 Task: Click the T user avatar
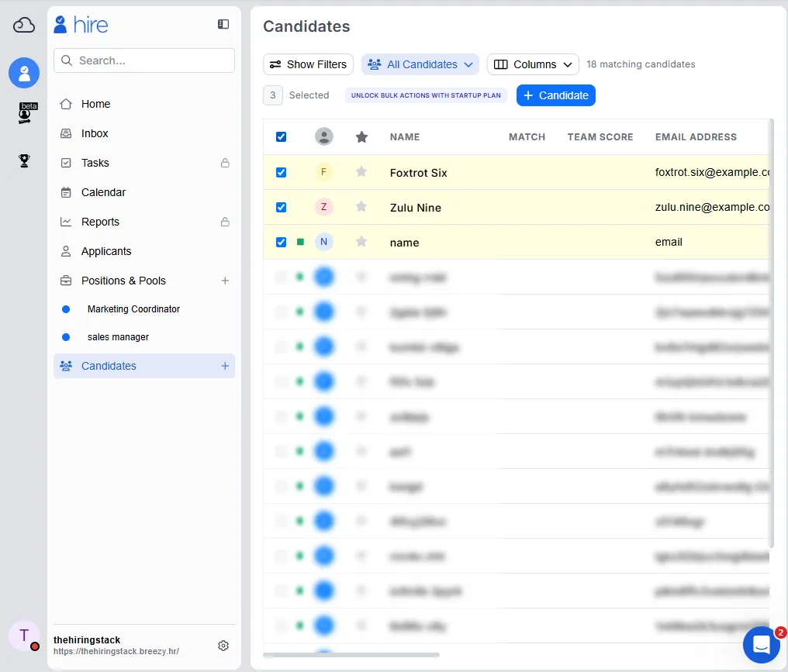click(23, 636)
